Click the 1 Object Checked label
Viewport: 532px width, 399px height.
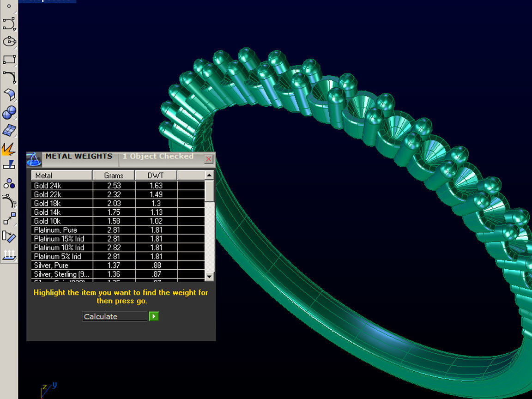click(x=158, y=156)
